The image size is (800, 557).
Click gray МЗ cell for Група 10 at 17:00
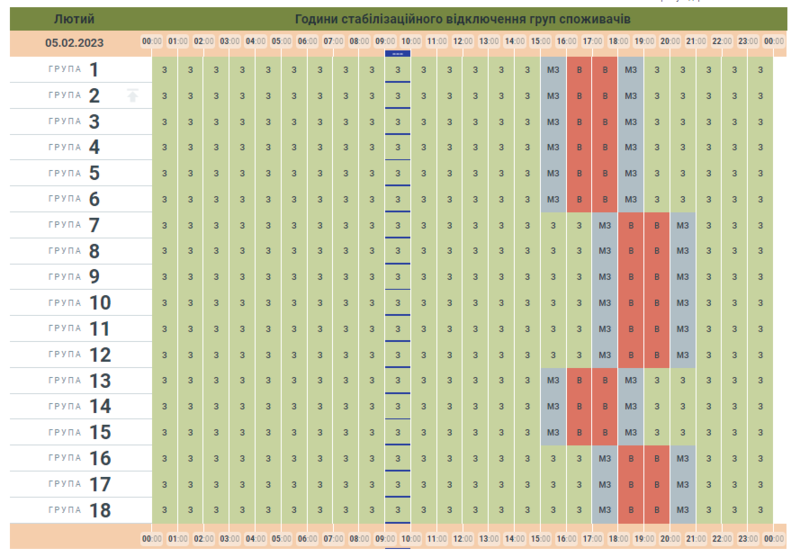604,303
